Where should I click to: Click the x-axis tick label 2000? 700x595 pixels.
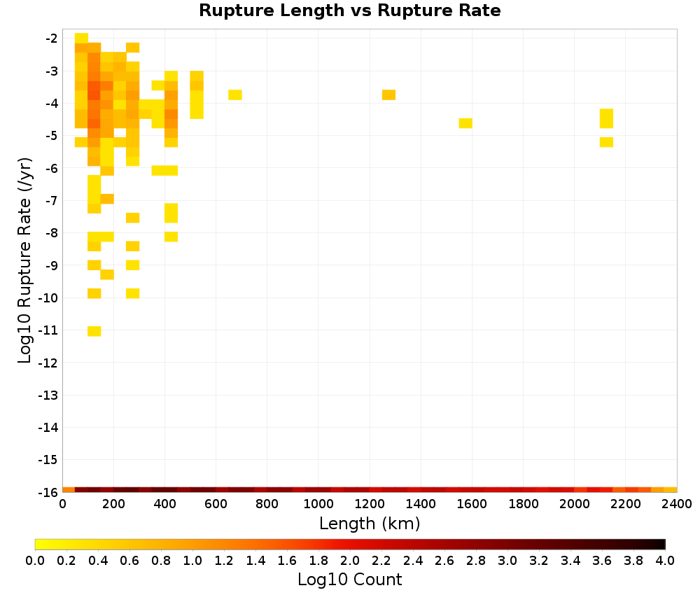pos(575,505)
